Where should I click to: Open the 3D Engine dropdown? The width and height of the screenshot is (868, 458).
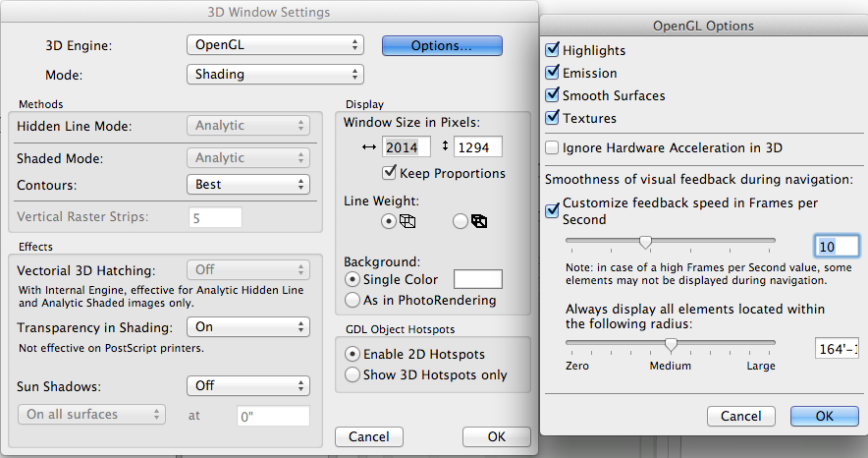tap(275, 45)
